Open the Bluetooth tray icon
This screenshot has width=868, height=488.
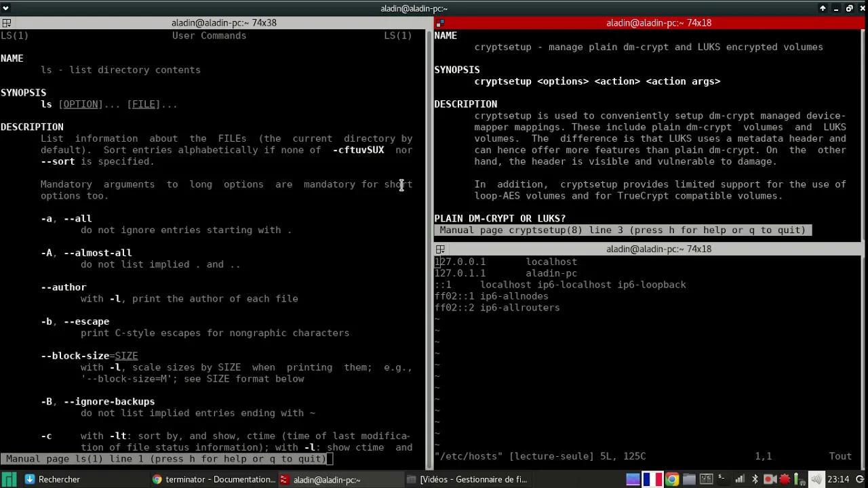tap(755, 479)
